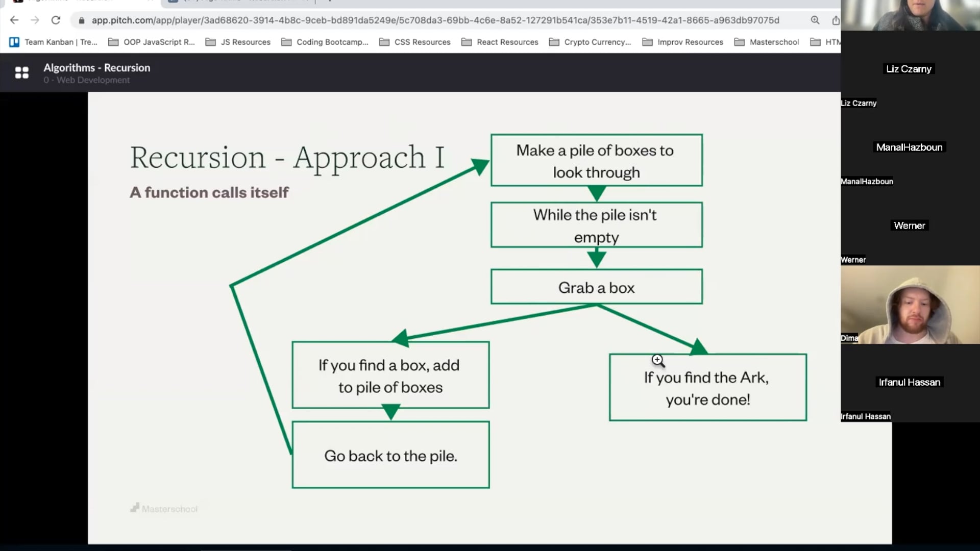980x551 pixels.
Task: Click the forward navigation arrow
Action: [x=35, y=20]
